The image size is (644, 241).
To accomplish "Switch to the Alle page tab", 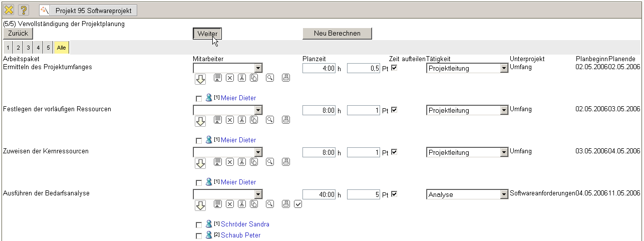I will 61,48.
